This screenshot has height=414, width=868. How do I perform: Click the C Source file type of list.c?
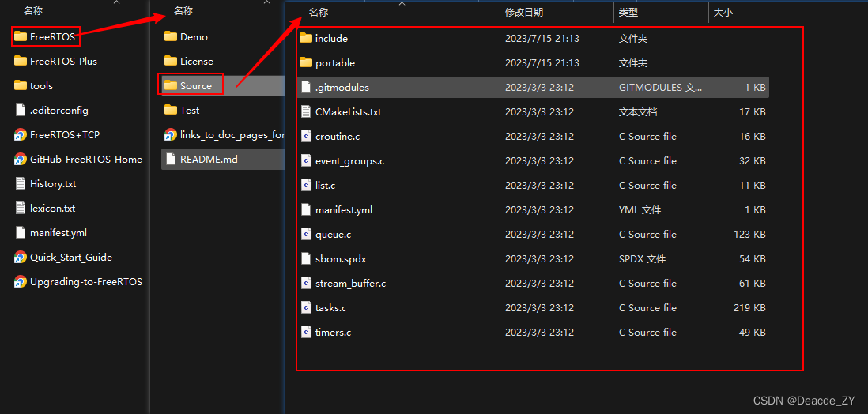click(x=647, y=186)
